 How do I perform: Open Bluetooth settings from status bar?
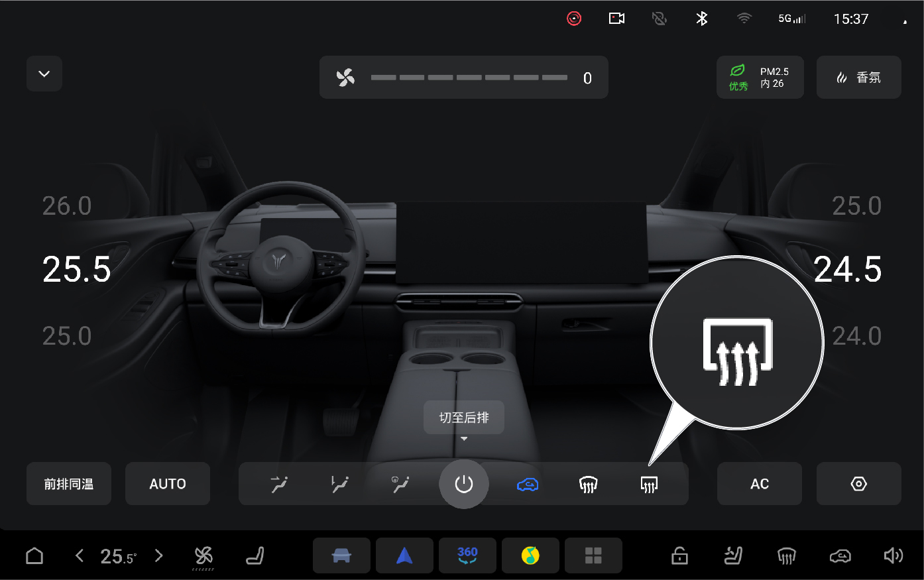[702, 19]
